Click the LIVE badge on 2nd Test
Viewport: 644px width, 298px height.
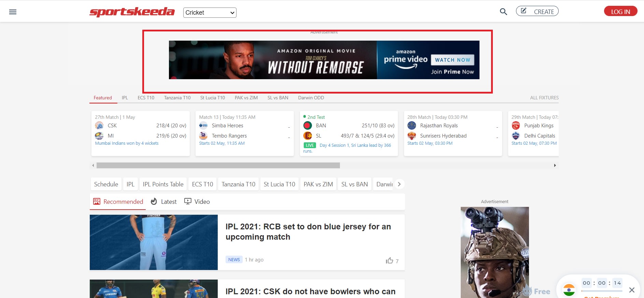(310, 145)
